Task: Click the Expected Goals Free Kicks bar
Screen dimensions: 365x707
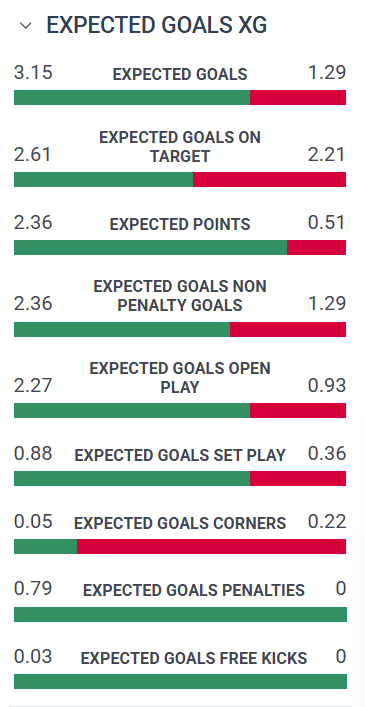Action: [x=180, y=682]
